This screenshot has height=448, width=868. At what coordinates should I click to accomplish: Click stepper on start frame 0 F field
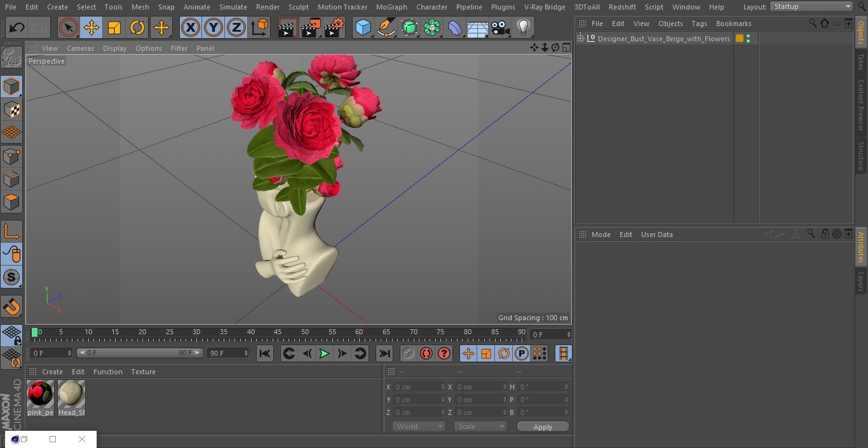69,353
